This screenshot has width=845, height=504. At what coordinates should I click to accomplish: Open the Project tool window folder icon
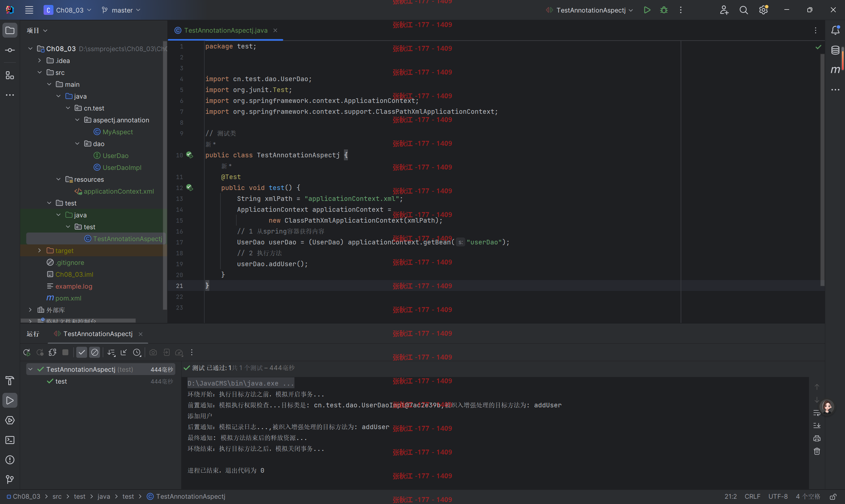10,30
